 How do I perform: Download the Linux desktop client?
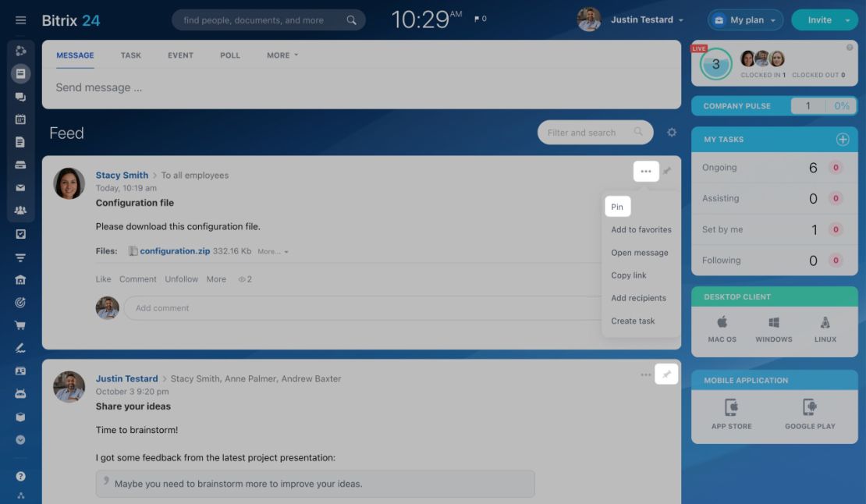825,329
